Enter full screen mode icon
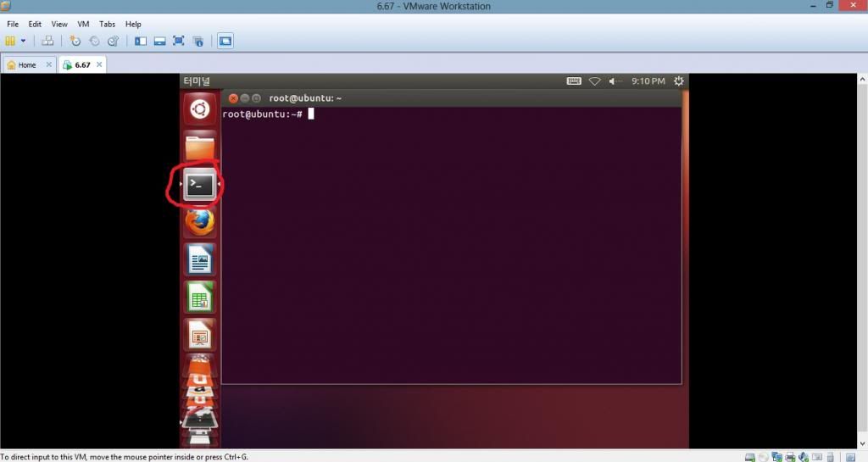 pos(178,41)
